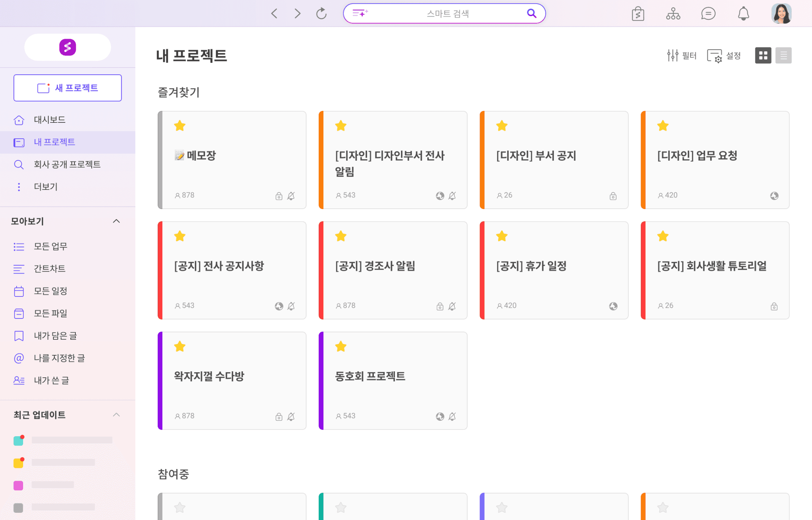Toggle the muted bell on 동호회 프로젝트 card
Image resolution: width=812 pixels, height=520 pixels.
click(452, 416)
